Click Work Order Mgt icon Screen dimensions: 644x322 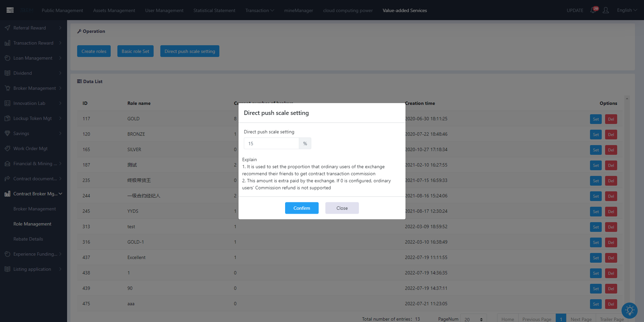click(x=7, y=148)
